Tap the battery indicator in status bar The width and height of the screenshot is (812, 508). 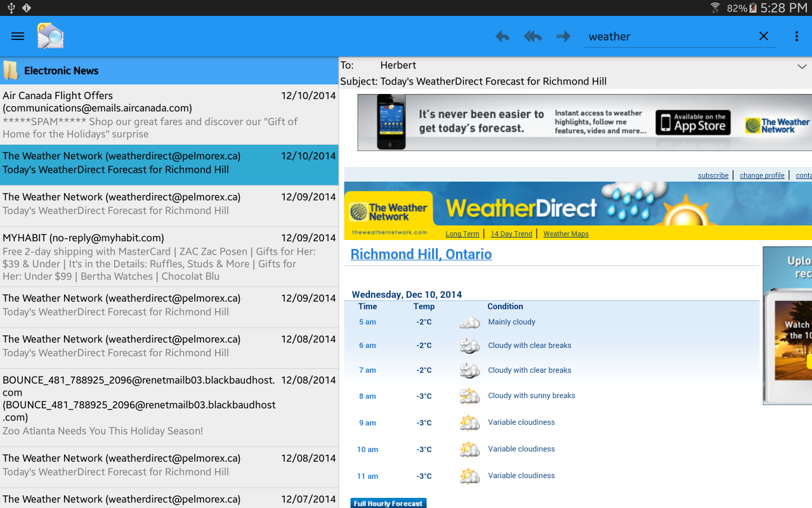pos(753,8)
